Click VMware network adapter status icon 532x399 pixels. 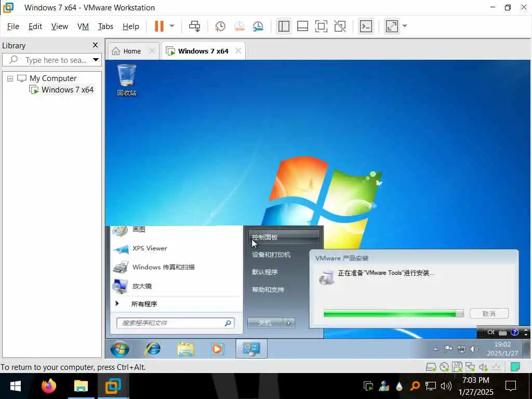tap(470, 367)
